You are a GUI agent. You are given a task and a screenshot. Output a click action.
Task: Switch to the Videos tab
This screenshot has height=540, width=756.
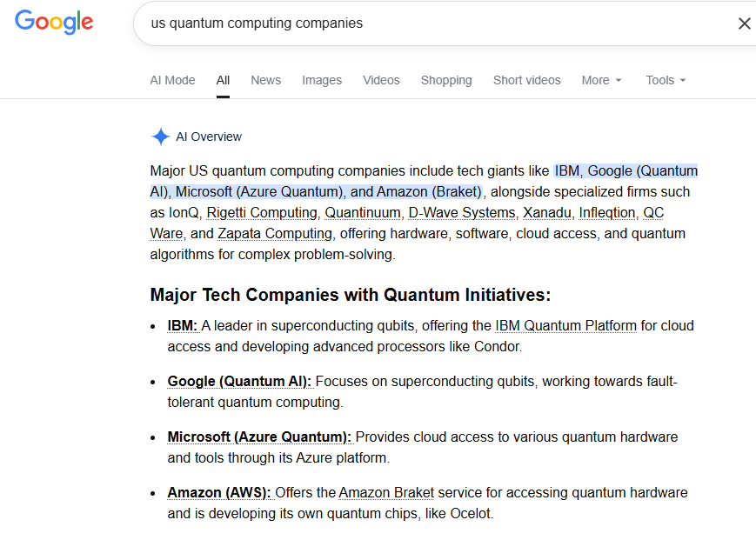click(x=381, y=80)
